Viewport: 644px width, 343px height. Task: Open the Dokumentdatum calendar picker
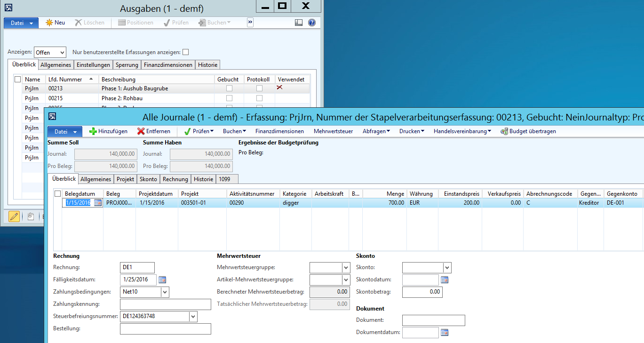(x=444, y=333)
